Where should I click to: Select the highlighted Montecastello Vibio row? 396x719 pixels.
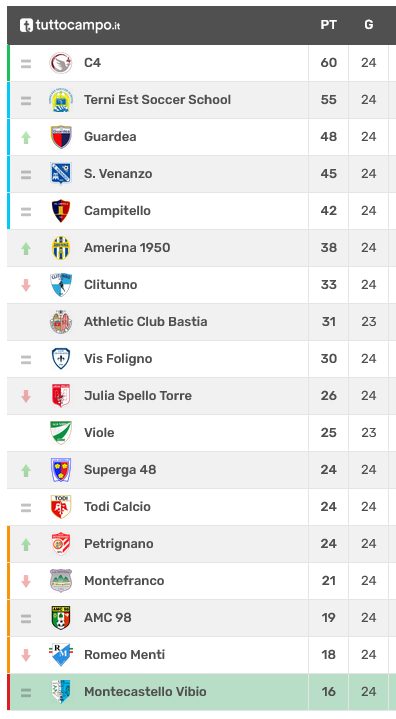click(x=202, y=692)
